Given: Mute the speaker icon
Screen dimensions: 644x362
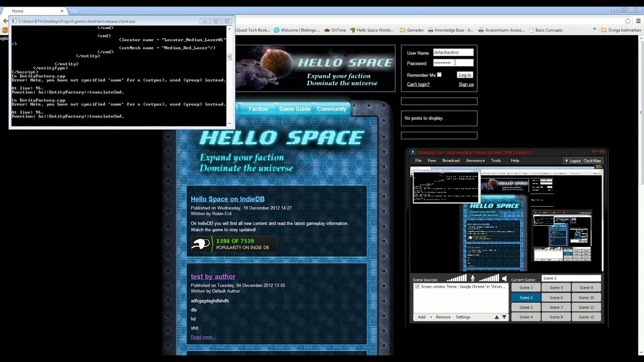Looking at the screenshot, I should pyautogui.click(x=504, y=279).
